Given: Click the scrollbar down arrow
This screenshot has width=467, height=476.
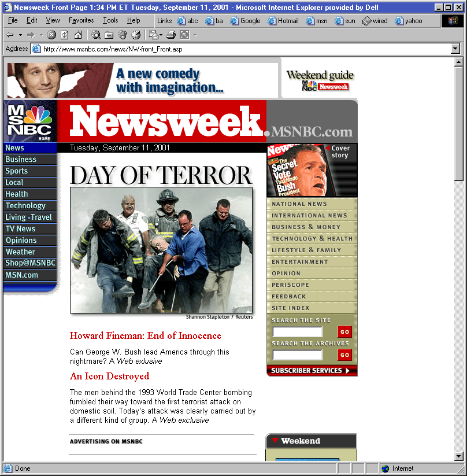Looking at the screenshot, I should point(458,456).
